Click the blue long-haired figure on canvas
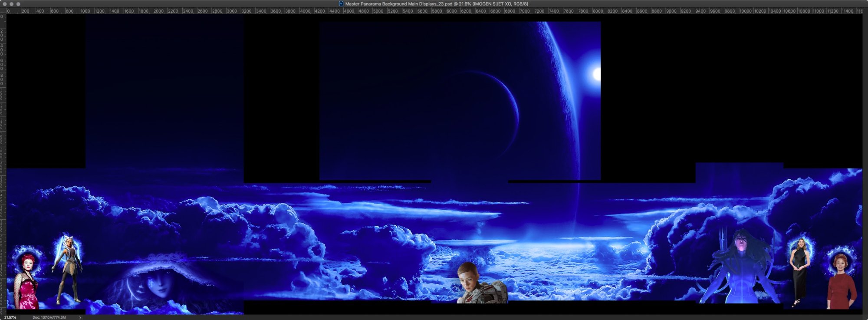This screenshot has width=868, height=320. click(x=740, y=267)
